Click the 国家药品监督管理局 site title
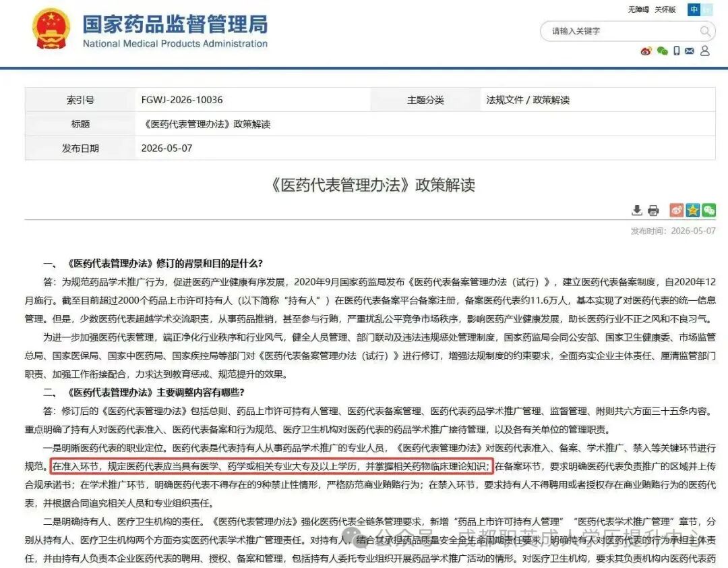 175,24
